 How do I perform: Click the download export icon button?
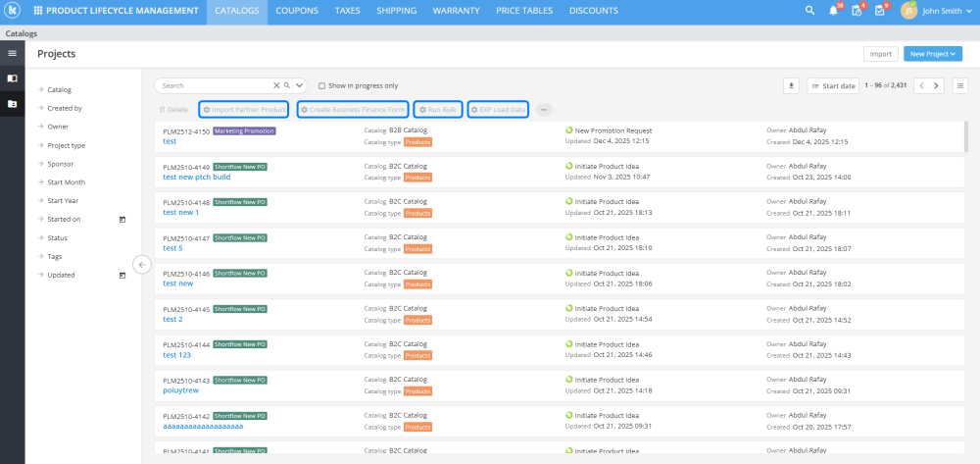tap(791, 85)
